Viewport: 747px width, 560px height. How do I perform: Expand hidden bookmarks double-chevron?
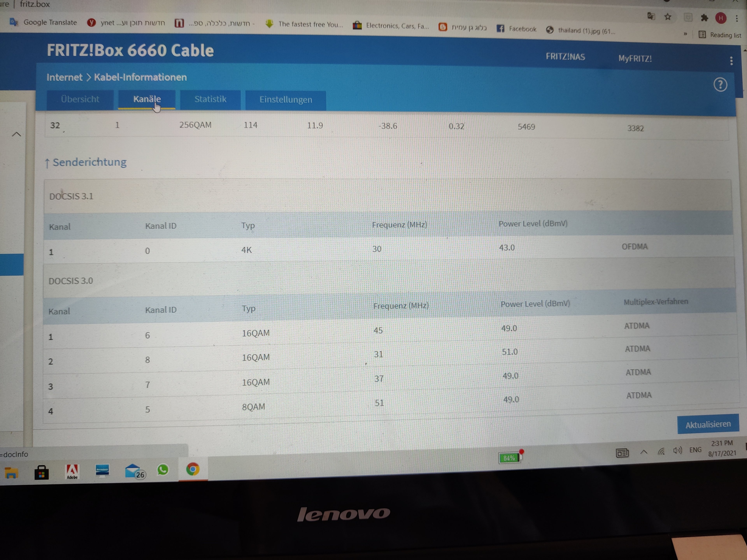point(685,34)
